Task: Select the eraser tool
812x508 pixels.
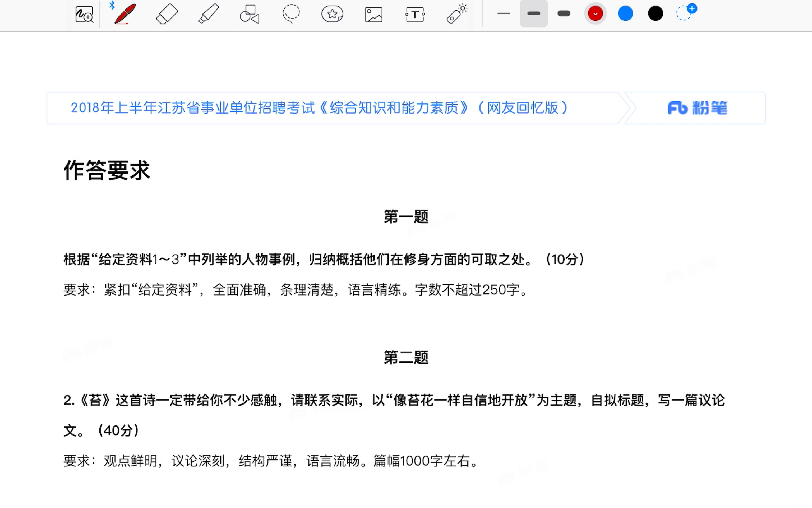Action: [167, 14]
